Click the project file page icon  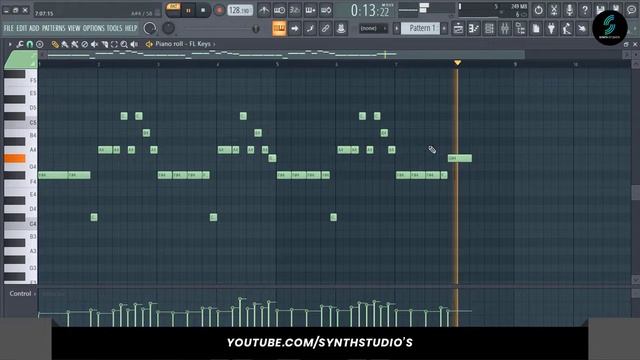point(536,29)
